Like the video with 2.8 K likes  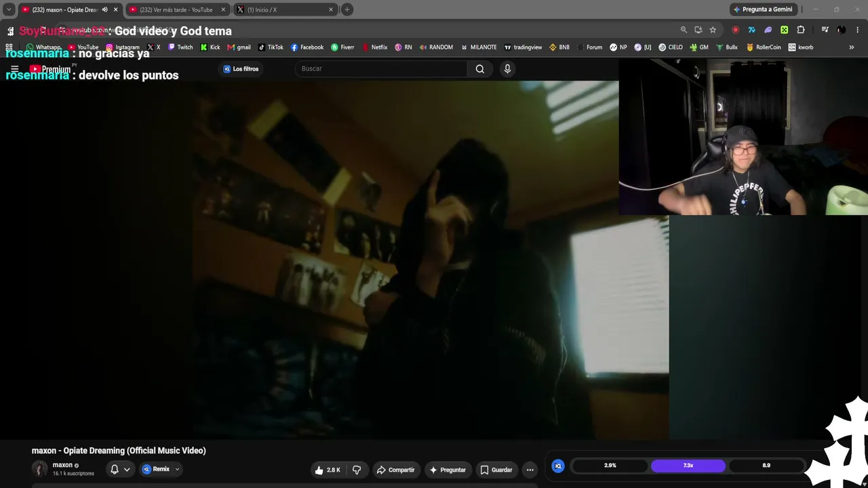[x=328, y=470]
